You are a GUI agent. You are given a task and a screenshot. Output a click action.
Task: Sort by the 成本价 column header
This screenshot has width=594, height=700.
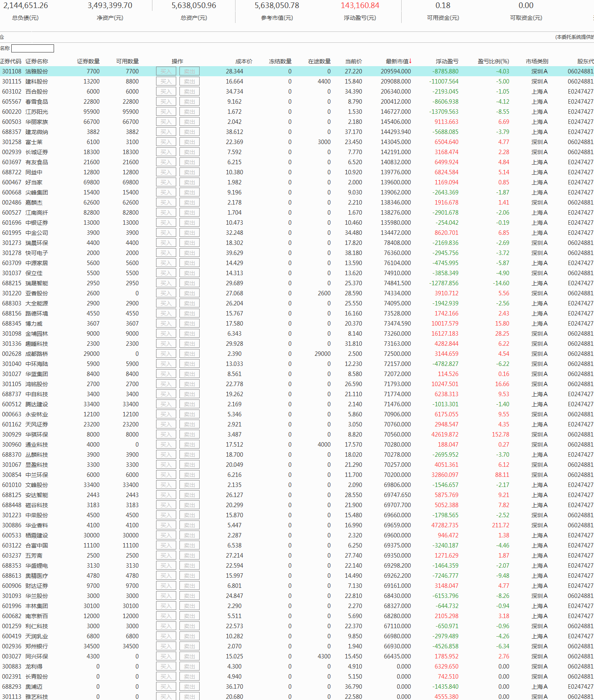244,61
